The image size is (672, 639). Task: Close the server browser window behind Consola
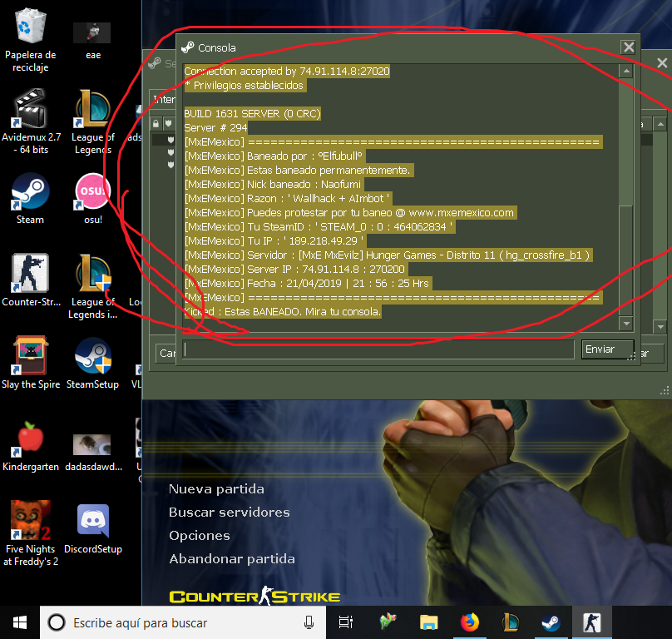[662, 63]
